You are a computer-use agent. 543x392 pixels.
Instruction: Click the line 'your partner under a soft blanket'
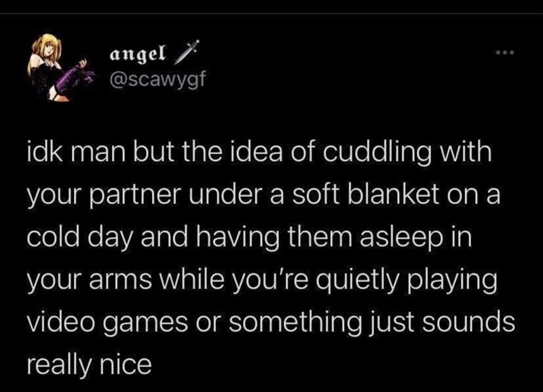tap(263, 196)
